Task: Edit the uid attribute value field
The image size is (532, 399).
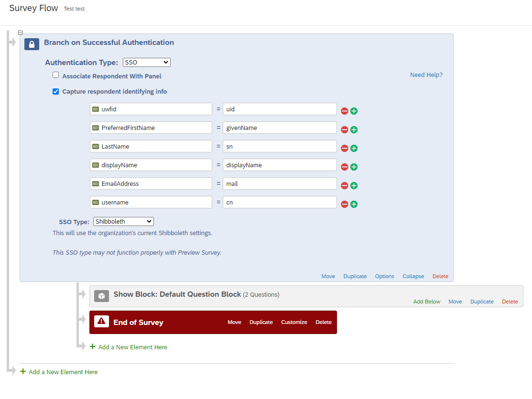Action: pos(280,109)
